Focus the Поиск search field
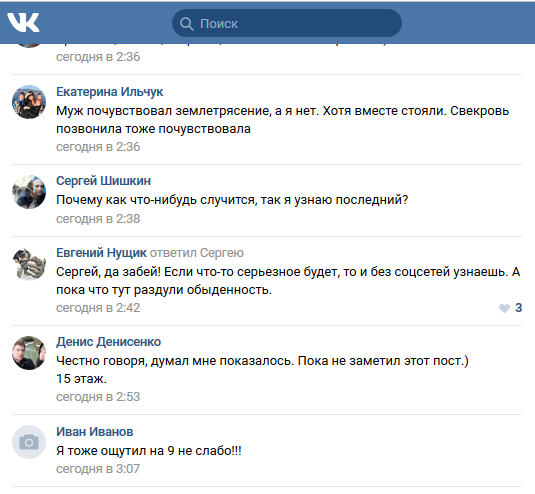The image size is (535, 494). tap(287, 23)
